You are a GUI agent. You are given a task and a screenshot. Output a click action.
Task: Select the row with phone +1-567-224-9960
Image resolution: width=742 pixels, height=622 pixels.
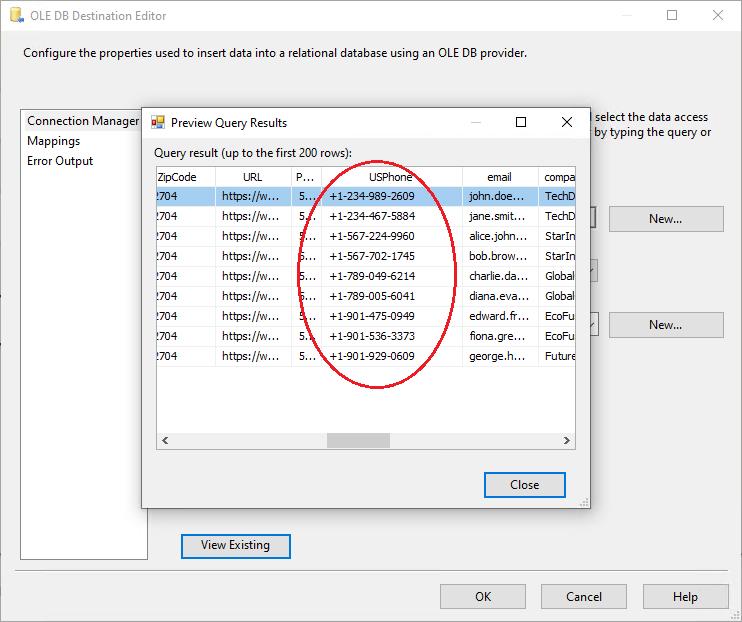point(372,236)
